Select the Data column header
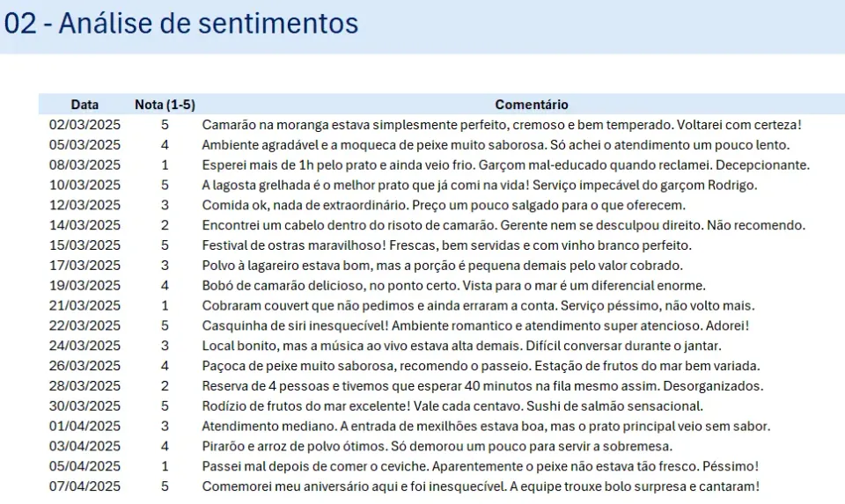 [x=84, y=105]
